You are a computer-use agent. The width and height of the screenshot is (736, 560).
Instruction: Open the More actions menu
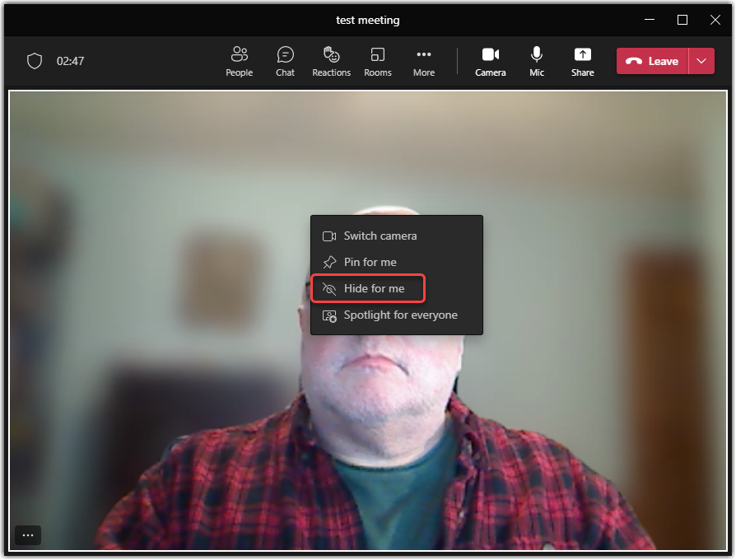(424, 61)
